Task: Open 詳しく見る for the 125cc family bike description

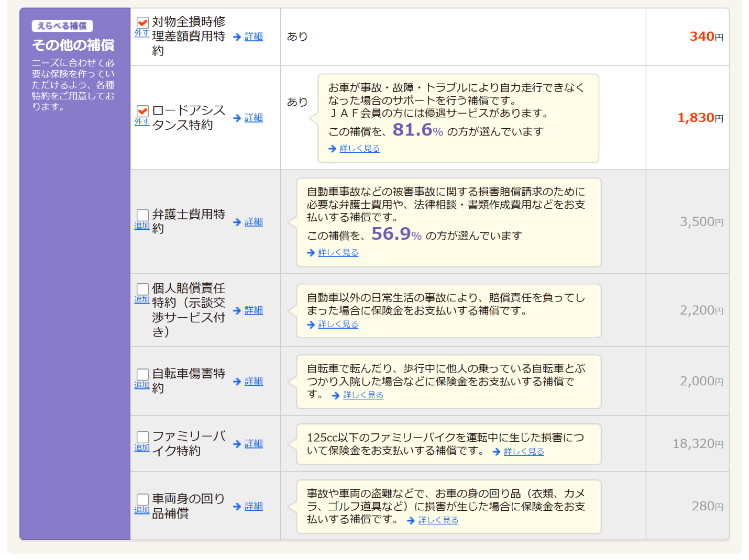Action: [524, 452]
